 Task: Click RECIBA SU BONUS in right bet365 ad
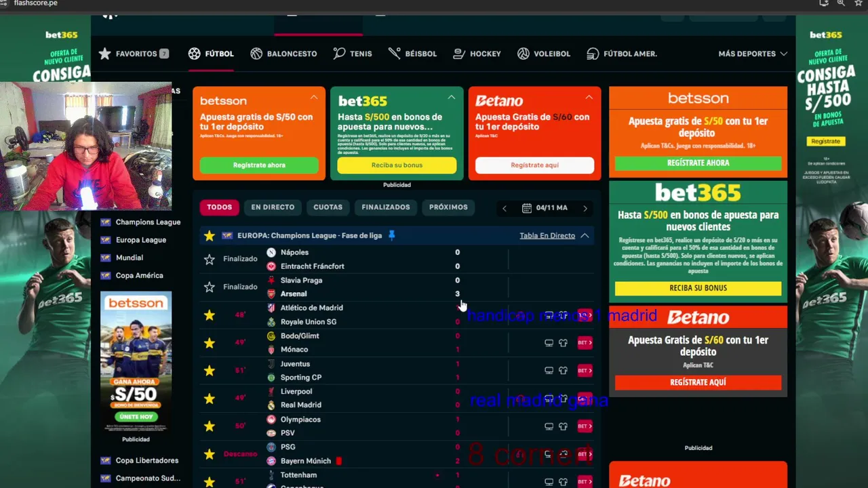pyautogui.click(x=698, y=288)
